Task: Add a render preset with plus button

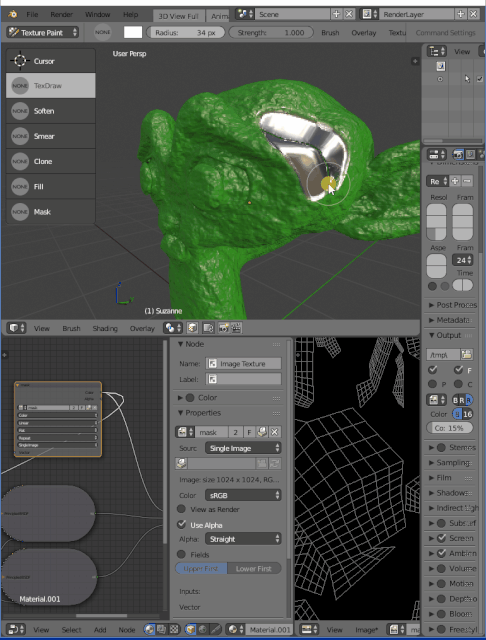Action: (x=455, y=181)
